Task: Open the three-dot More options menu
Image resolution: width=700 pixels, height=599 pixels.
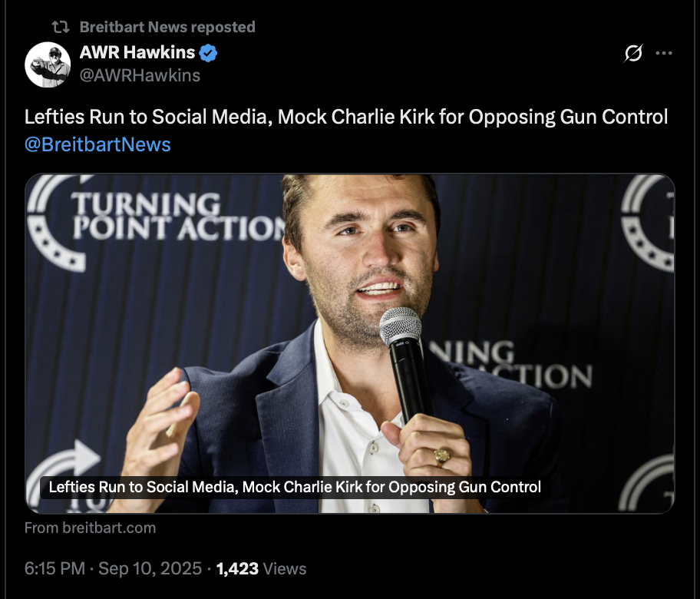Action: 664,54
